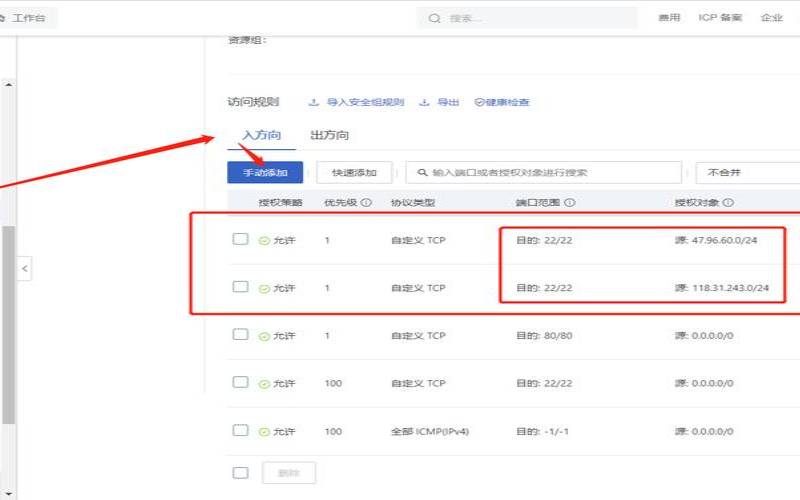Screen dimensions: 800x500
Task: Check the rule with source 118.31.243.0/24
Action: (240, 287)
